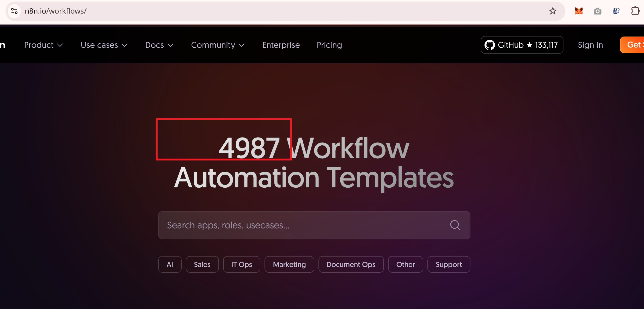The width and height of the screenshot is (644, 309).
Task: Focus the Search apps, roles, usecases field
Action: (x=314, y=225)
